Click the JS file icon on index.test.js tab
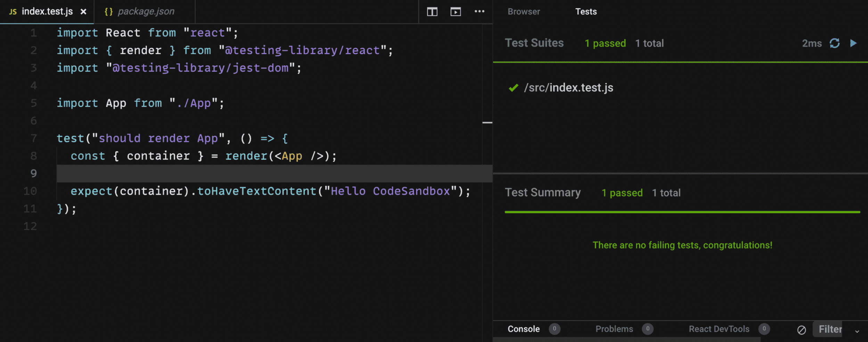Viewport: 868px width, 342px height. pos(13,12)
